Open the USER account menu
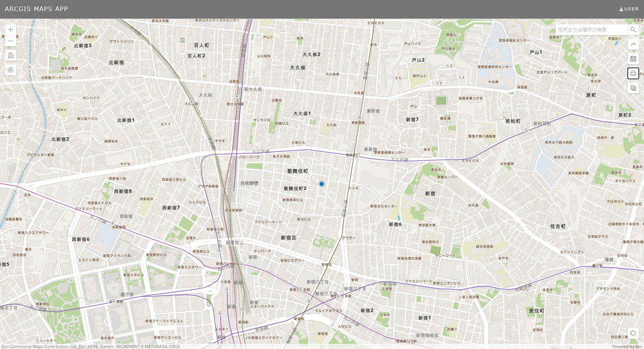 (x=629, y=9)
